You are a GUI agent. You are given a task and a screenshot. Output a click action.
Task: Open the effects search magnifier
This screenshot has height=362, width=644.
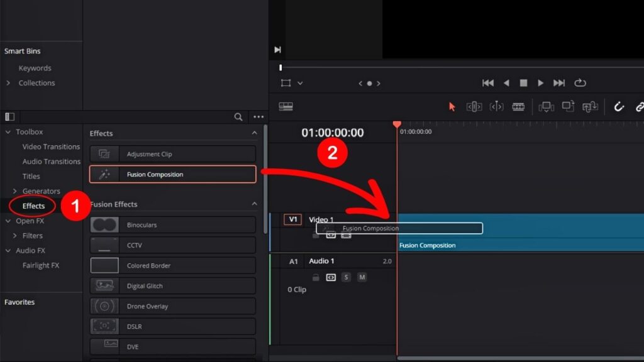coord(238,117)
